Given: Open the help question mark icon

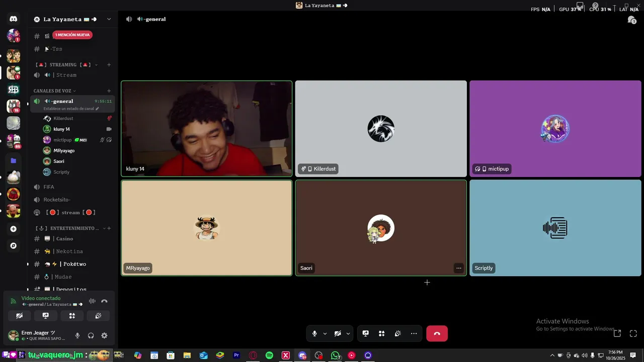Looking at the screenshot, I should point(595,6).
